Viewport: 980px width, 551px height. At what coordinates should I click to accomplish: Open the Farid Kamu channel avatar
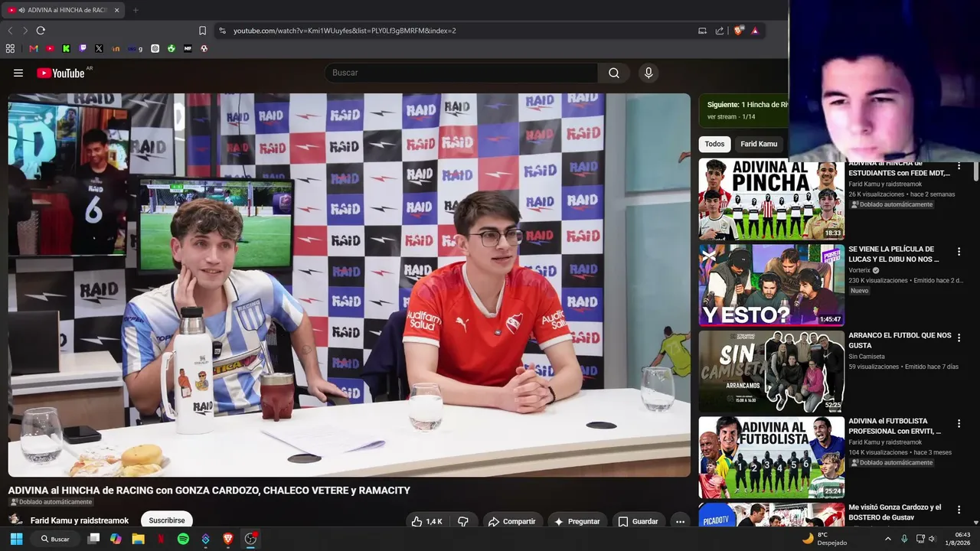tap(15, 520)
